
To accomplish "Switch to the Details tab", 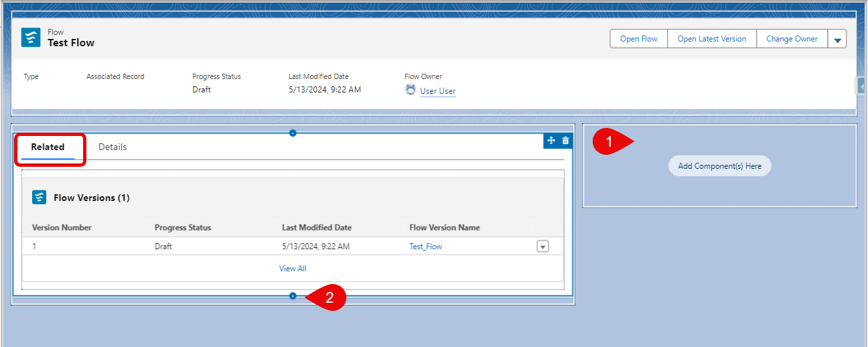I will point(113,147).
